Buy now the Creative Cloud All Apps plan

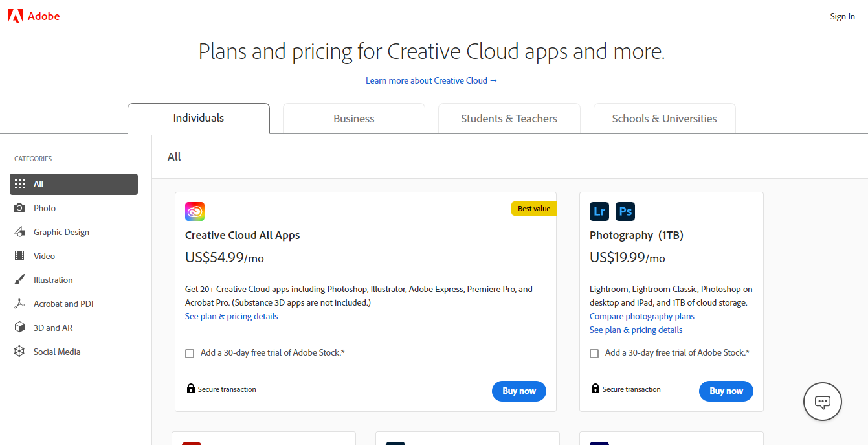[x=519, y=391]
